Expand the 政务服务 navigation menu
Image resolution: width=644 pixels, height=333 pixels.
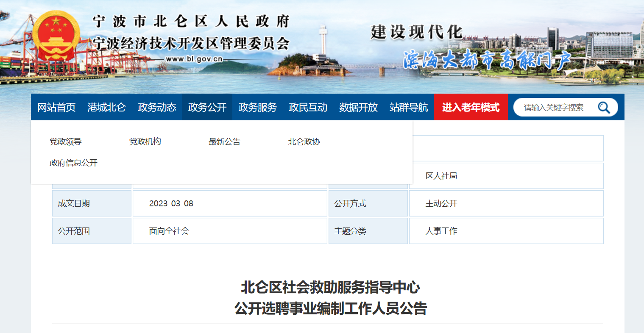257,107
